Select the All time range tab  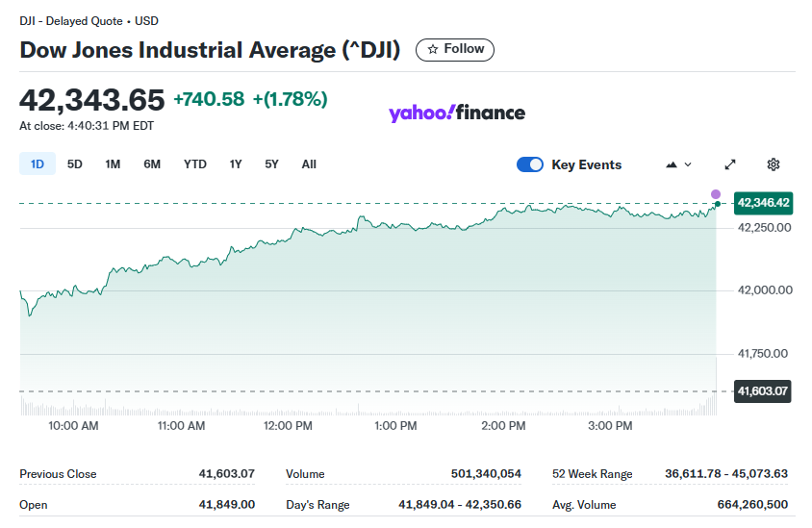[x=309, y=164]
